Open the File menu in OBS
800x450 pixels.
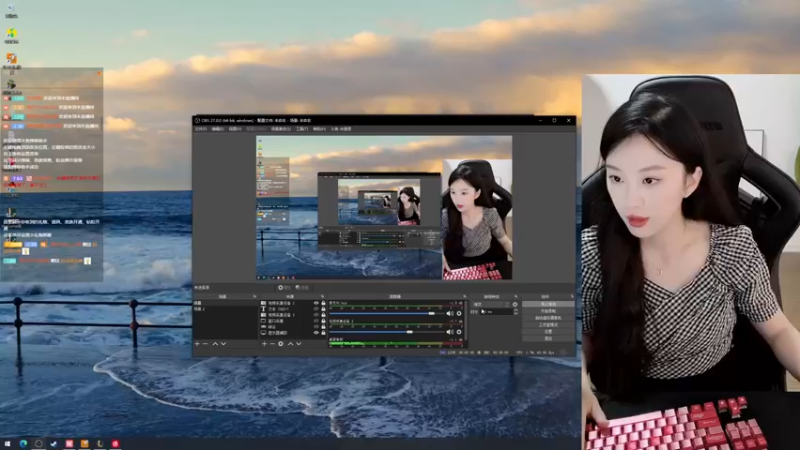click(201, 129)
